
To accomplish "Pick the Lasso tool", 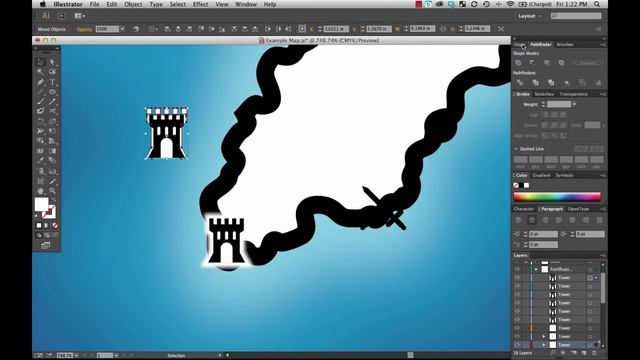I will click(53, 72).
